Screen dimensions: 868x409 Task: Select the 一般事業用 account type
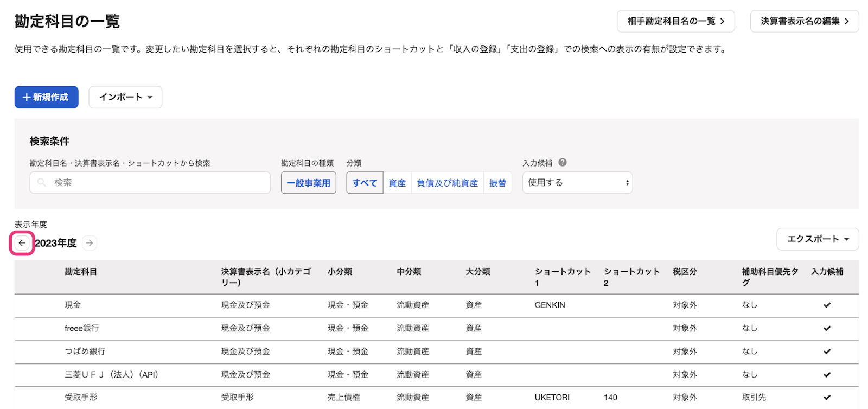[309, 183]
